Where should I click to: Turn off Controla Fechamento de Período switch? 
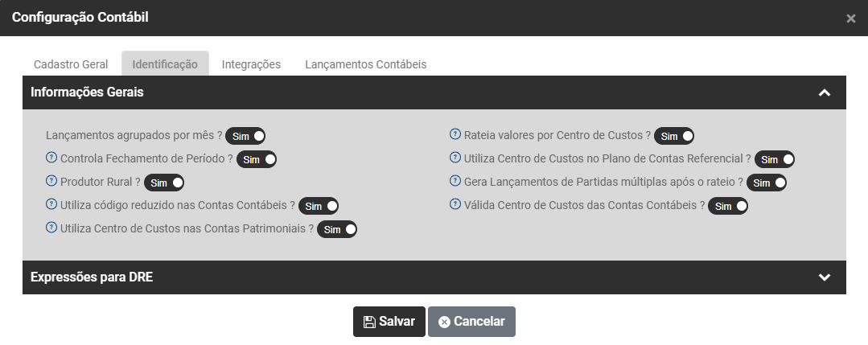257,159
